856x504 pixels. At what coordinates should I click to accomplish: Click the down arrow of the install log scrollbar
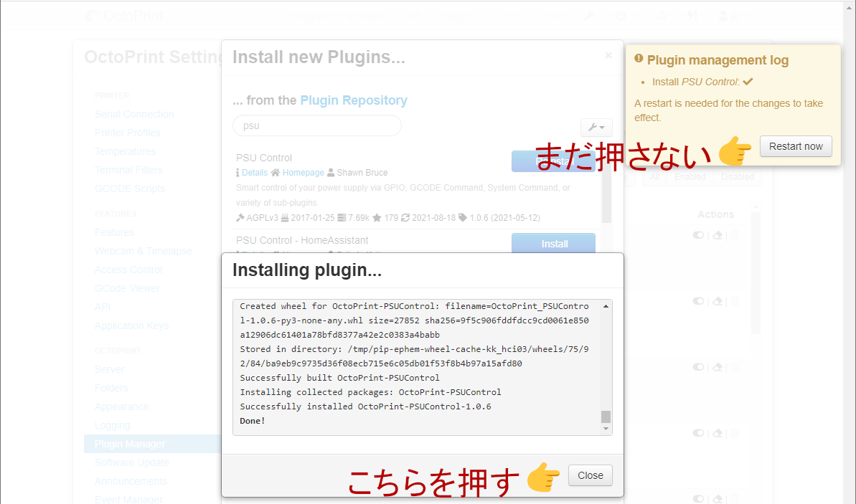point(606,429)
